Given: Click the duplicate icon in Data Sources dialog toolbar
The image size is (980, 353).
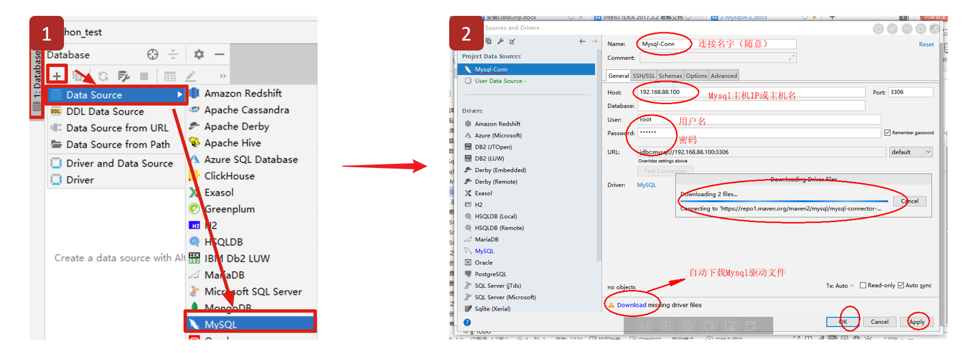Looking at the screenshot, I should pos(489,41).
